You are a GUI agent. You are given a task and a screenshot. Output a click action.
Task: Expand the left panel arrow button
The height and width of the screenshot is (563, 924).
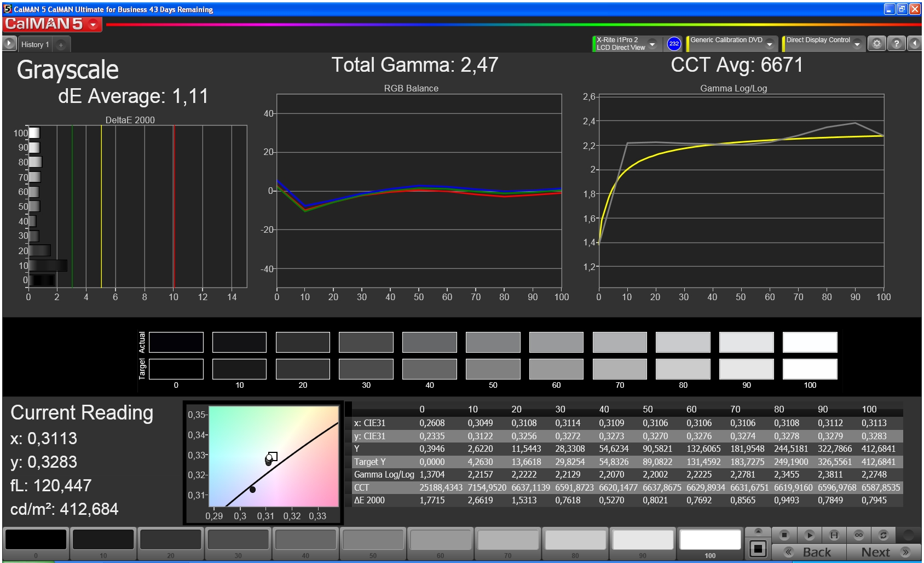(x=9, y=43)
